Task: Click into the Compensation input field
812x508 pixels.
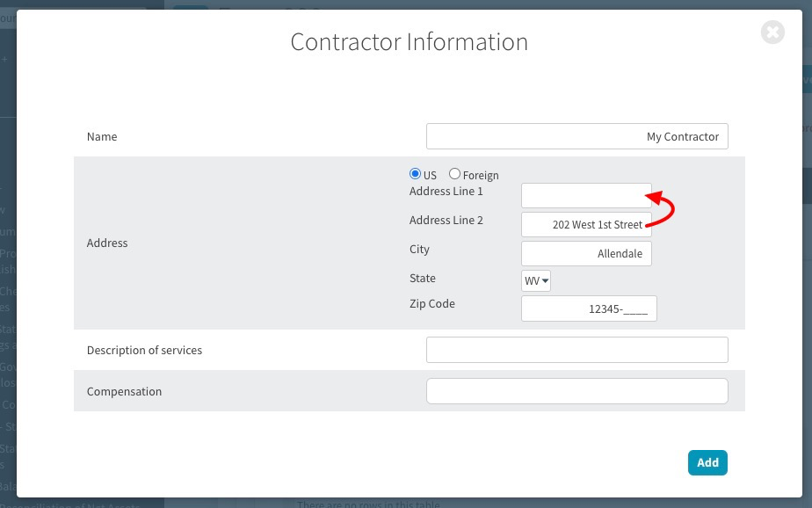Action: tap(576, 391)
